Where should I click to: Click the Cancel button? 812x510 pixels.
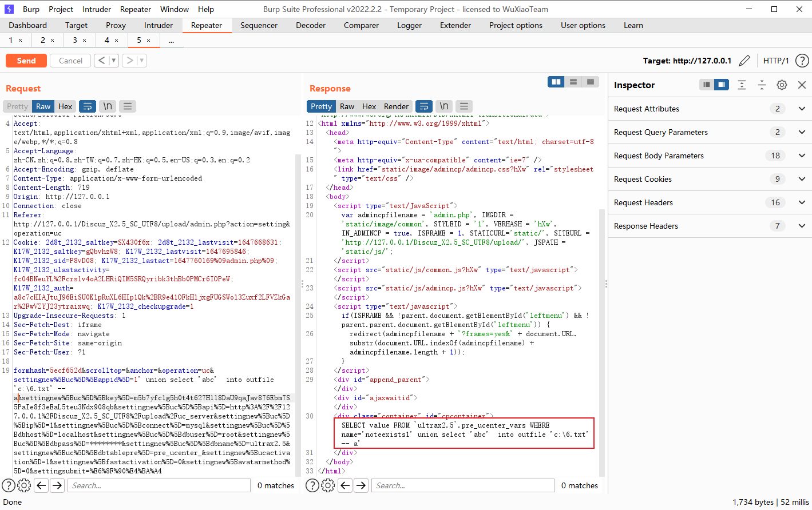coord(70,61)
